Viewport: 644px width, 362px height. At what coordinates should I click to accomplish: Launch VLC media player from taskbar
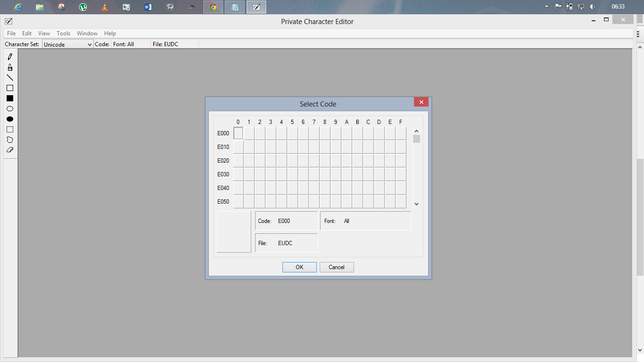coord(105,7)
